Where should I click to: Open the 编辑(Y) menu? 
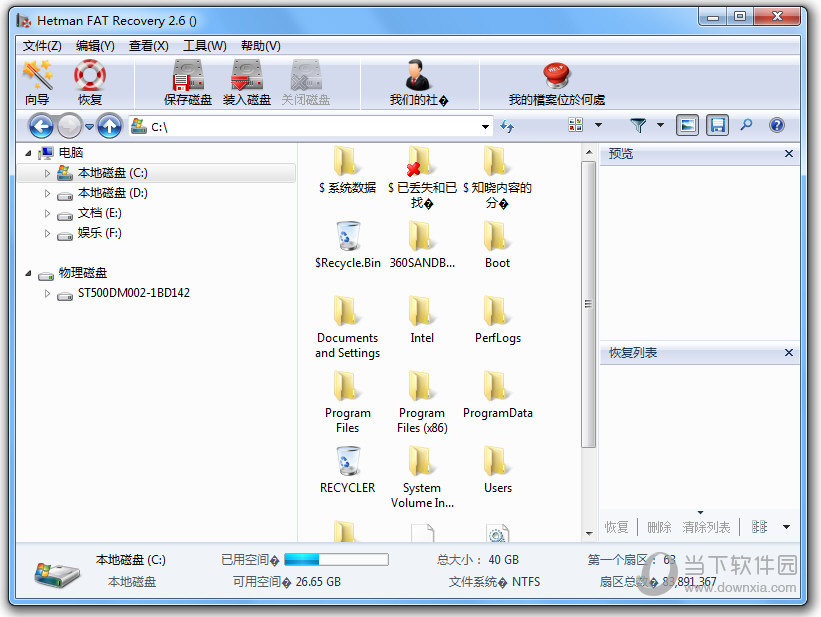point(95,46)
